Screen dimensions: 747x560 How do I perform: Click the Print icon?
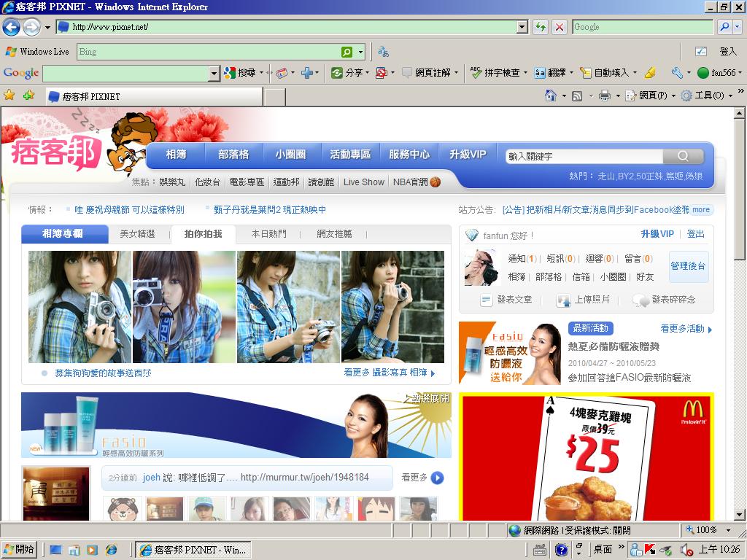605,96
